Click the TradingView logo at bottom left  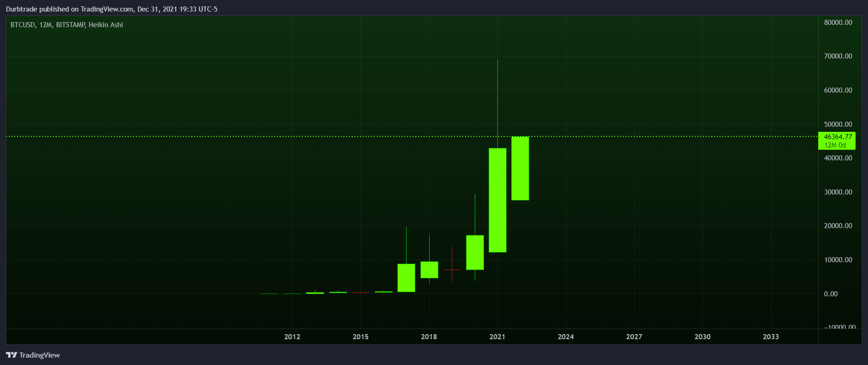pos(33,355)
